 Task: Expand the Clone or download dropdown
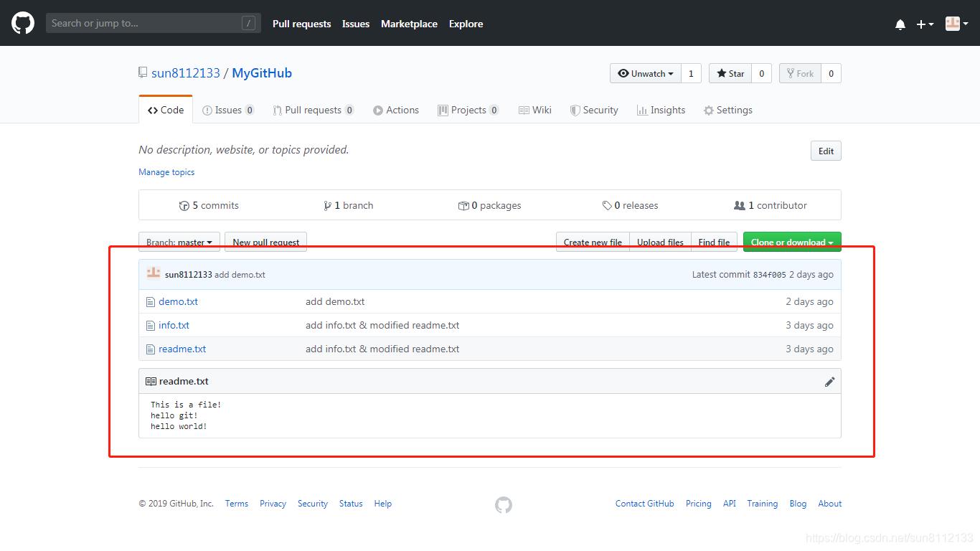[792, 242]
